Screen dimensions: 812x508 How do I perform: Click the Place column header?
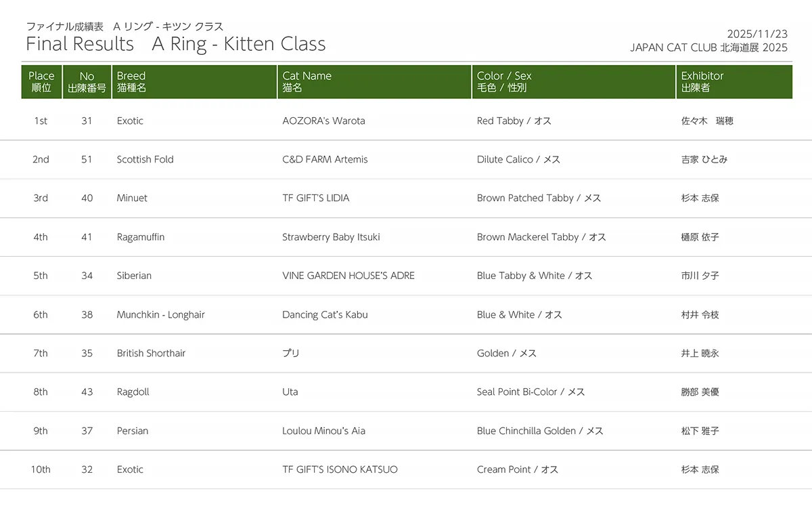pos(41,82)
